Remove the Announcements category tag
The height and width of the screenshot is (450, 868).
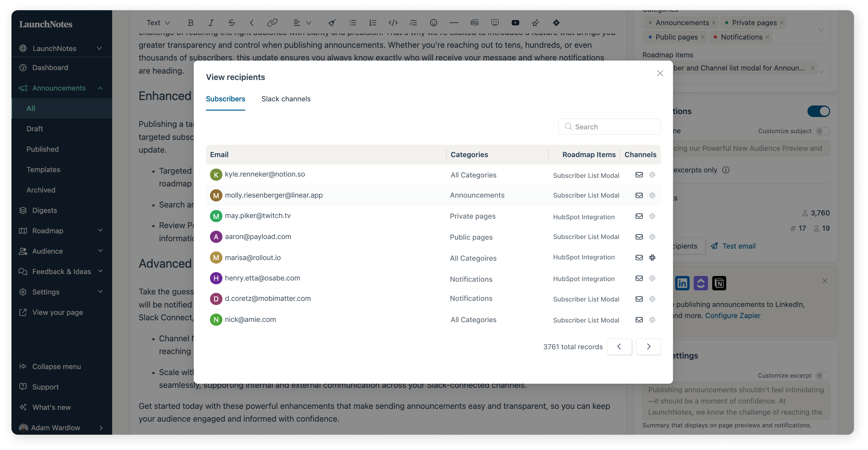[x=713, y=23]
